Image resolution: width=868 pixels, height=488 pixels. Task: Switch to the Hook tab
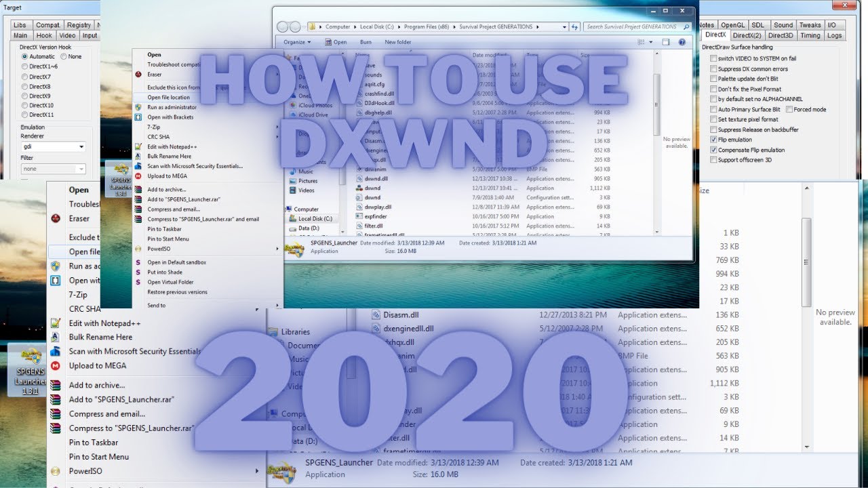tap(44, 35)
